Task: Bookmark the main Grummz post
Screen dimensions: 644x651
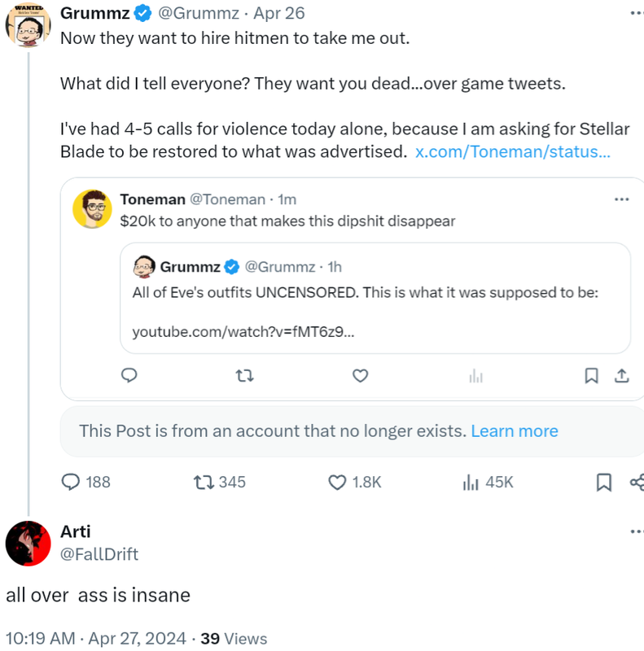Action: point(603,483)
